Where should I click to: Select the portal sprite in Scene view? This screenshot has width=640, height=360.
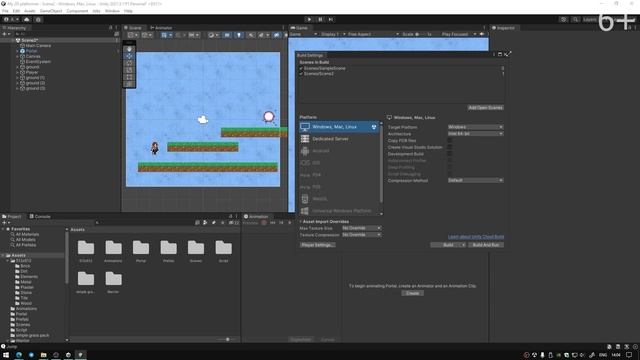[269, 117]
